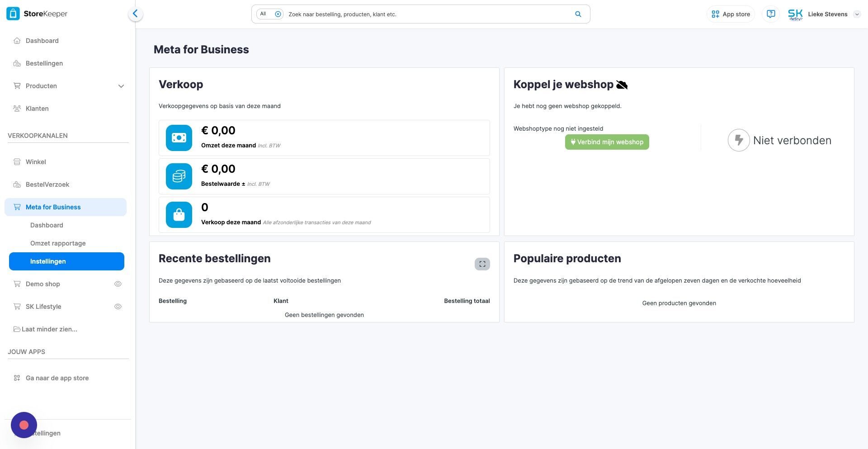Click the Geen bestellingen gevonden text

[x=324, y=315]
